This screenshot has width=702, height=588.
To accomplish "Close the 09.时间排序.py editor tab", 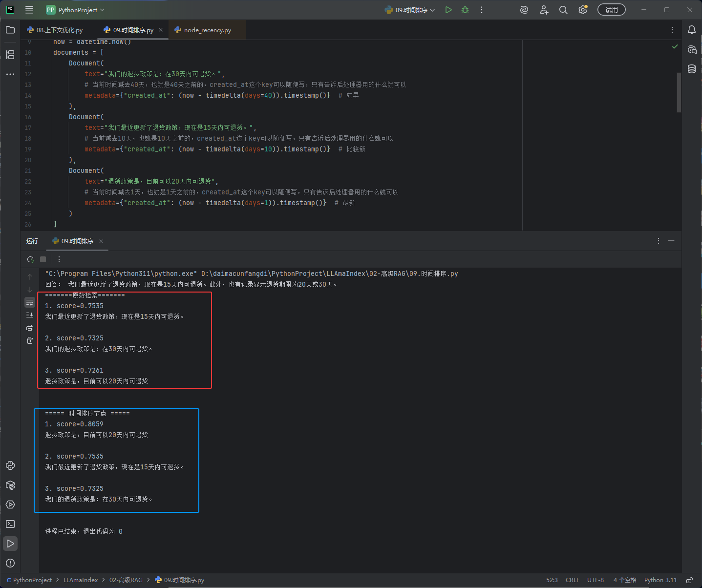I will 161,30.
